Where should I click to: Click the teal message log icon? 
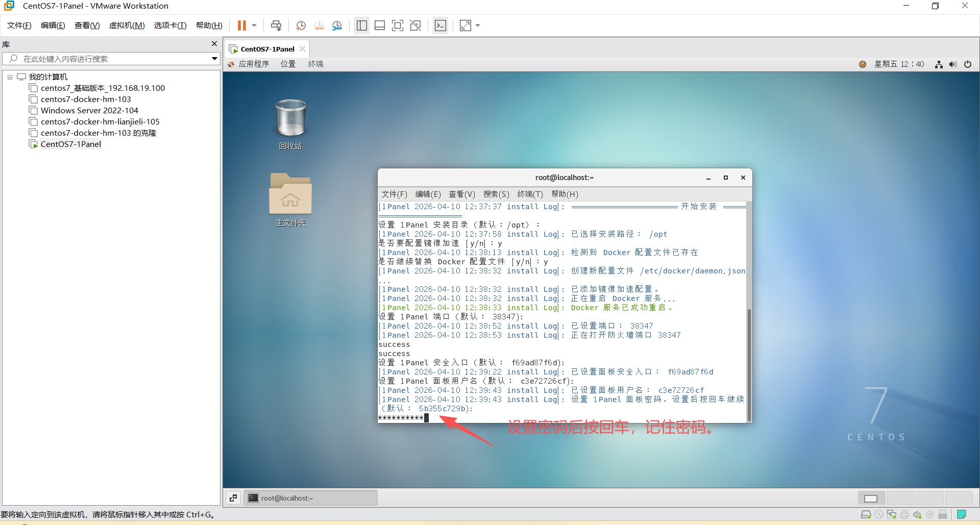(x=962, y=514)
